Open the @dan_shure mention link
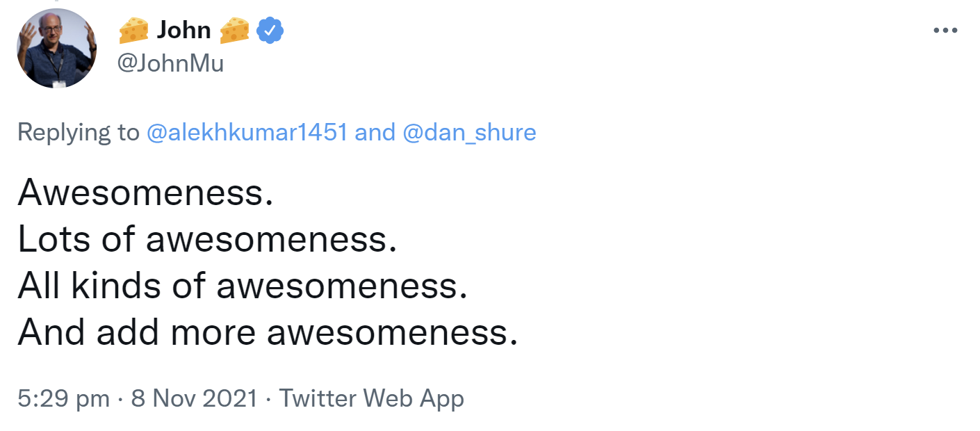The image size is (980, 431). 468,132
